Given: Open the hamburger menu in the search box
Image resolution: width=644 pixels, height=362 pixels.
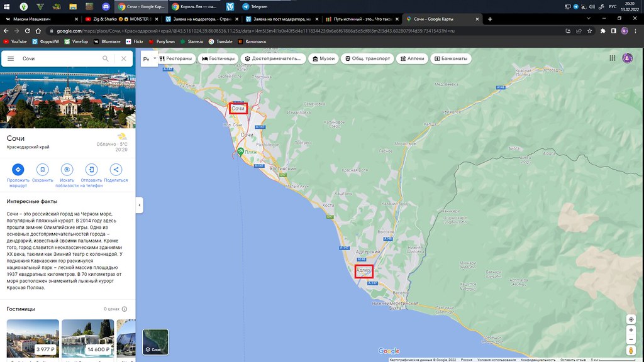Looking at the screenshot, I should pos(11,58).
